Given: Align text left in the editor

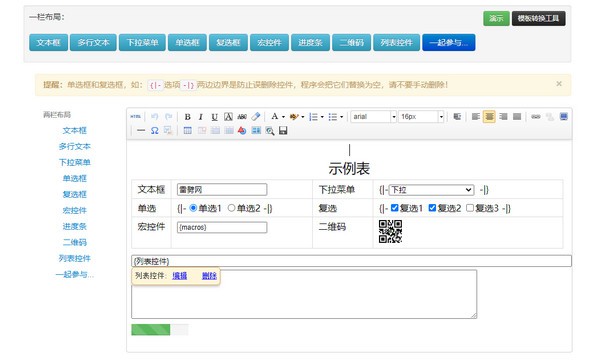Looking at the screenshot, I should point(476,116).
